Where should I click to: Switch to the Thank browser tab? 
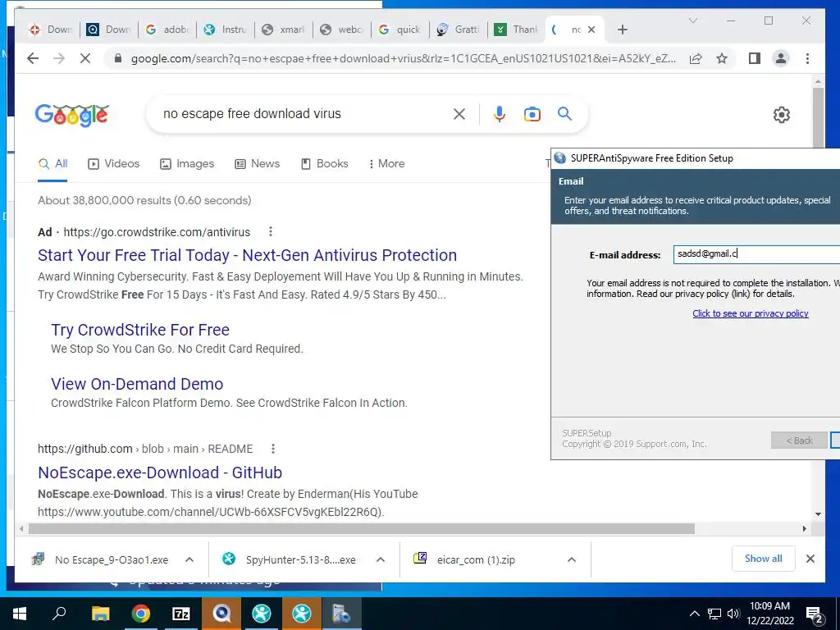[x=517, y=30]
